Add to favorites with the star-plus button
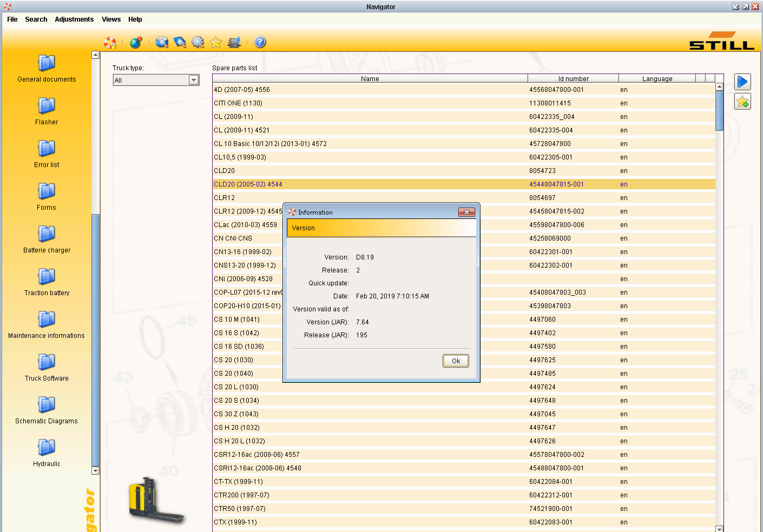The image size is (763, 532). (742, 101)
